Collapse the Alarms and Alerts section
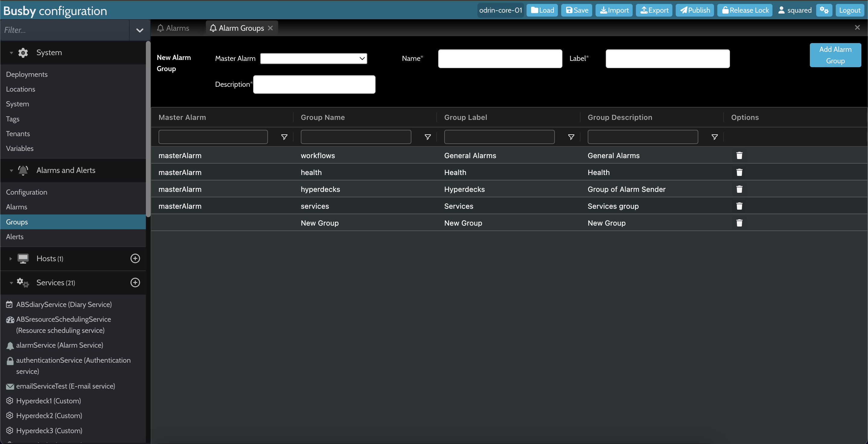 click(x=11, y=170)
